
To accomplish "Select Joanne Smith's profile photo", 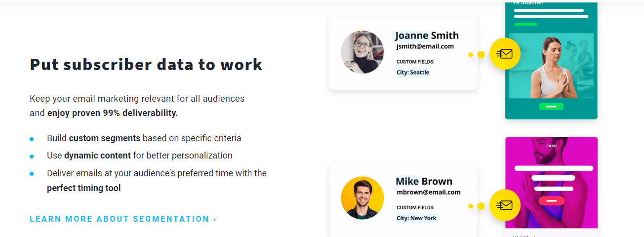I will [x=362, y=52].
